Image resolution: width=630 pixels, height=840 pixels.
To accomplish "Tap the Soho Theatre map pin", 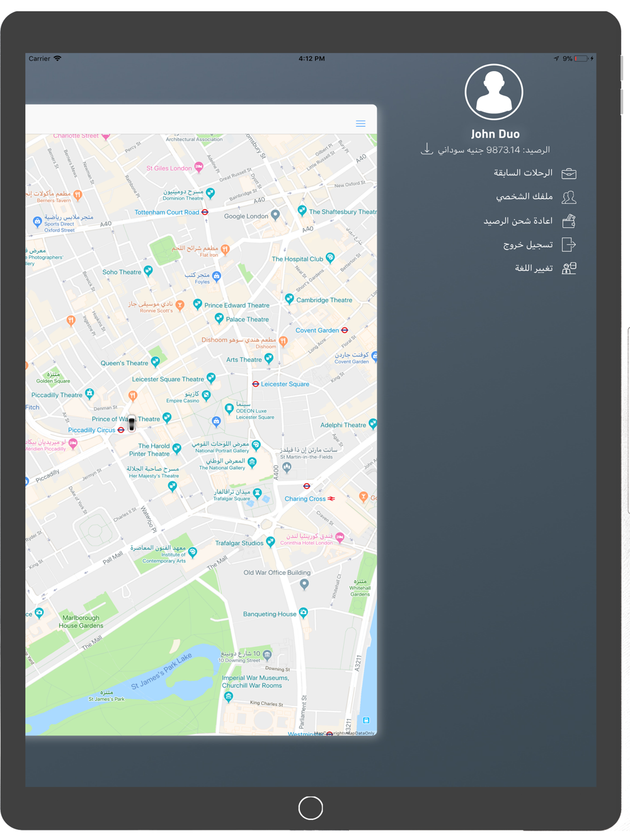I will (148, 271).
